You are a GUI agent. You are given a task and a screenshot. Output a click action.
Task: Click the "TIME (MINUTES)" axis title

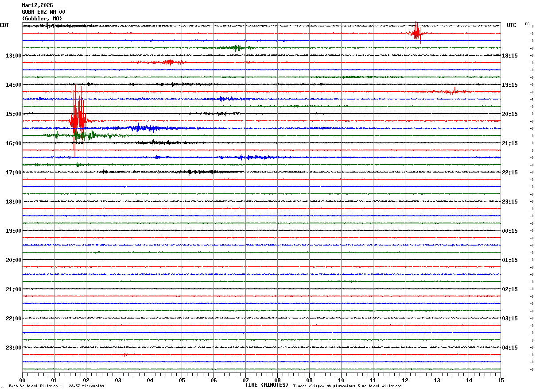point(267,385)
